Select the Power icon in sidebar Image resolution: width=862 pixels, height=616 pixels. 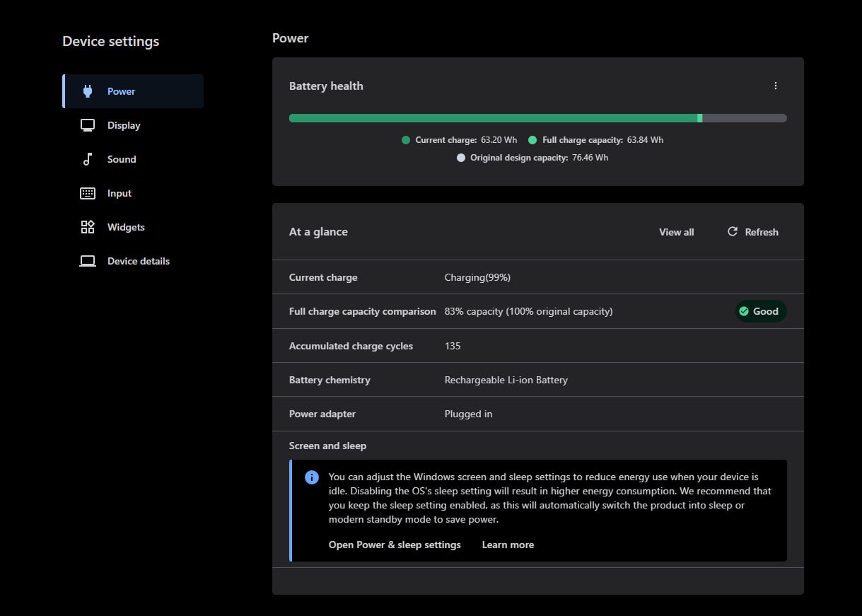click(x=87, y=91)
